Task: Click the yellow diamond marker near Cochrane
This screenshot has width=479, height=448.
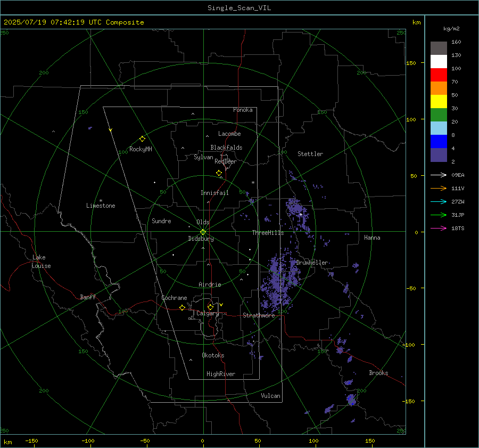Action: (183, 307)
